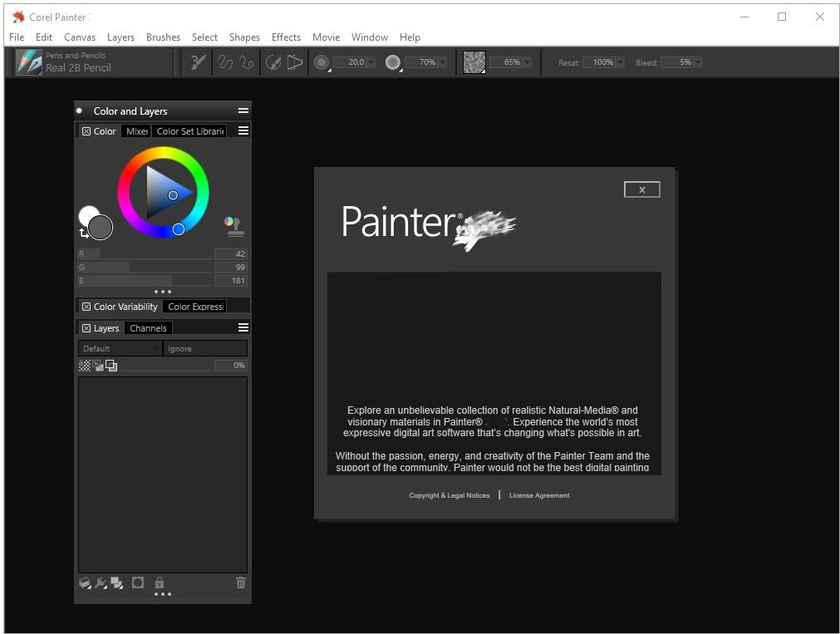Switch to the Color Expression tab
Image resolution: width=840 pixels, height=634 pixels.
[195, 307]
